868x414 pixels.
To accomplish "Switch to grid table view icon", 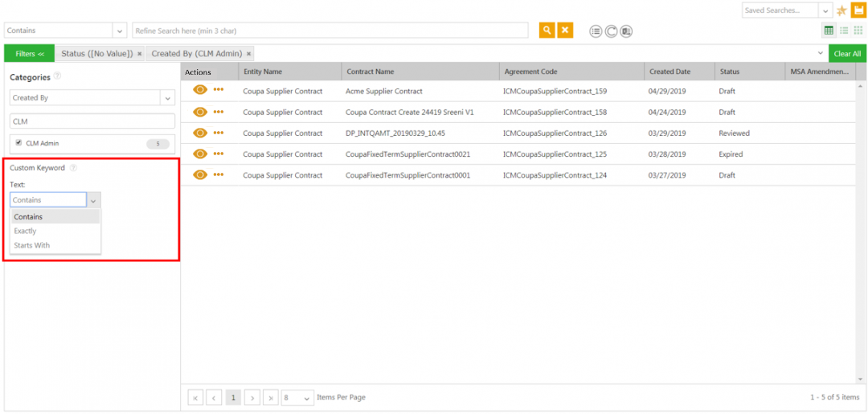I will coord(829,31).
